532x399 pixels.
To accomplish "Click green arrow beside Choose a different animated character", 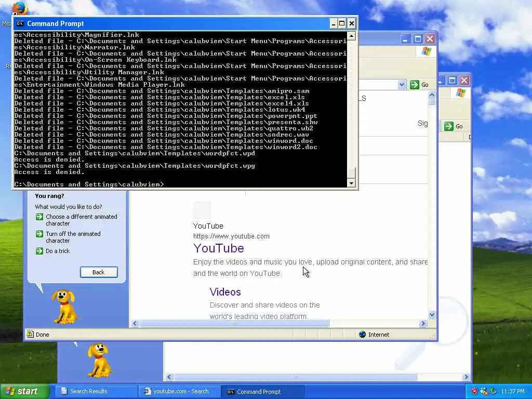I will coord(39,217).
